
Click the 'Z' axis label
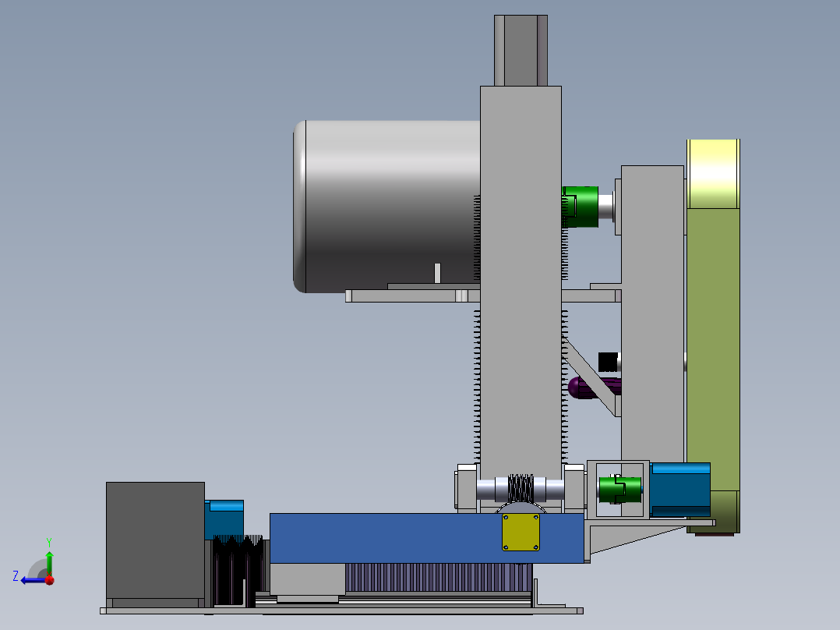[16, 576]
